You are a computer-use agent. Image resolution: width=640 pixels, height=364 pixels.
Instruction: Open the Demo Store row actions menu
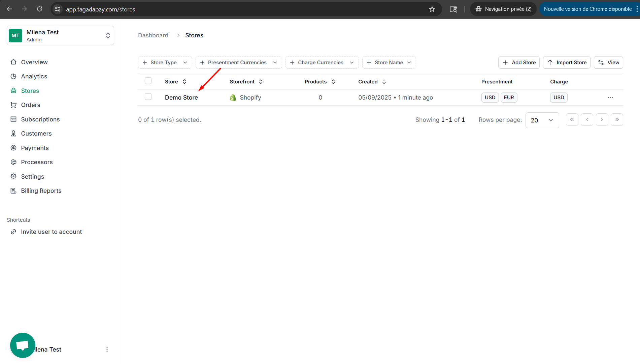click(x=610, y=98)
